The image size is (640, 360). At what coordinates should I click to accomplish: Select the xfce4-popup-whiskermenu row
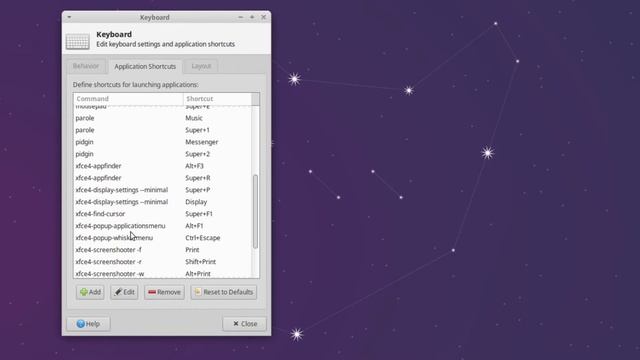[x=163, y=238]
